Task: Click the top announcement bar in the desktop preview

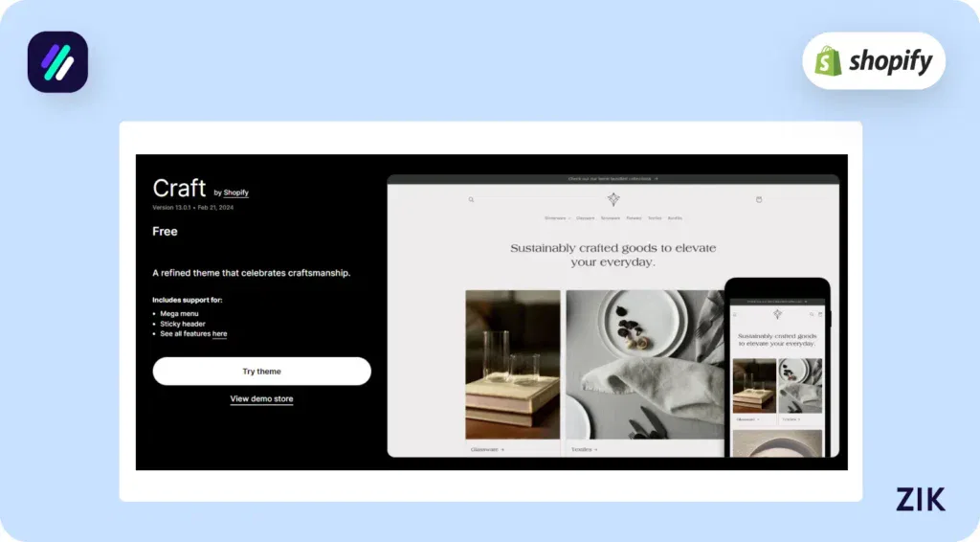Action: pyautogui.click(x=613, y=179)
